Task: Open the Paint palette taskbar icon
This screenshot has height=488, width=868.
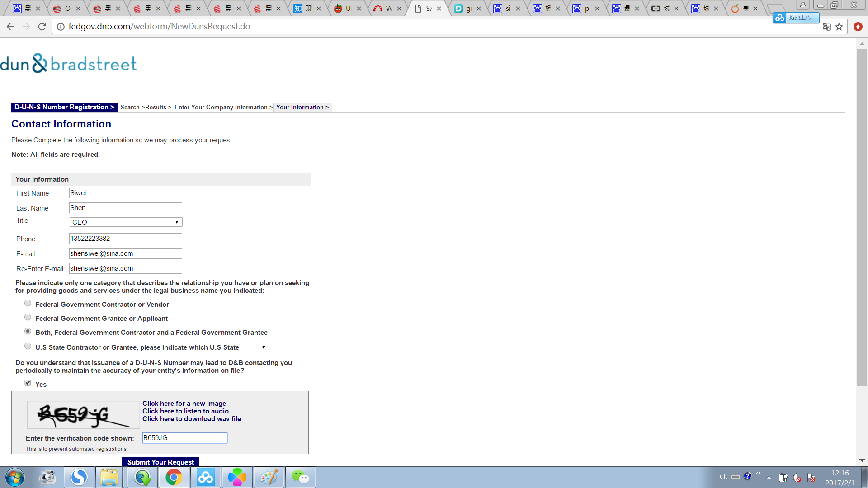Action: click(x=269, y=477)
